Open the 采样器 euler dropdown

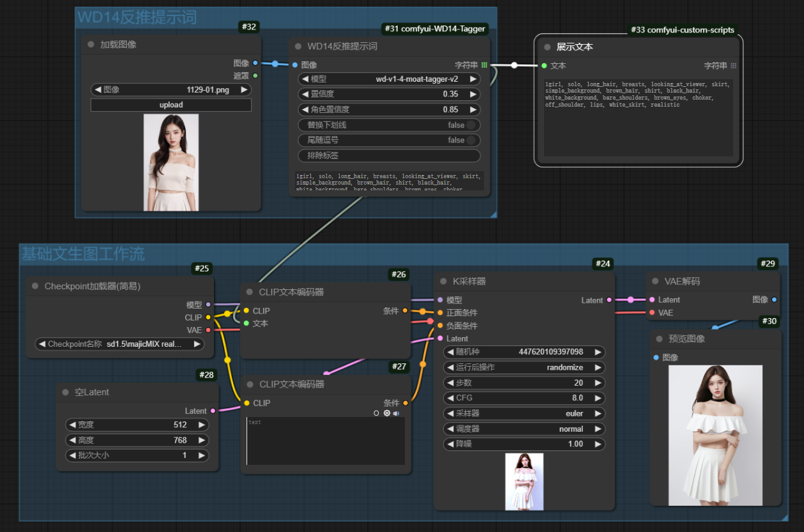tap(524, 413)
